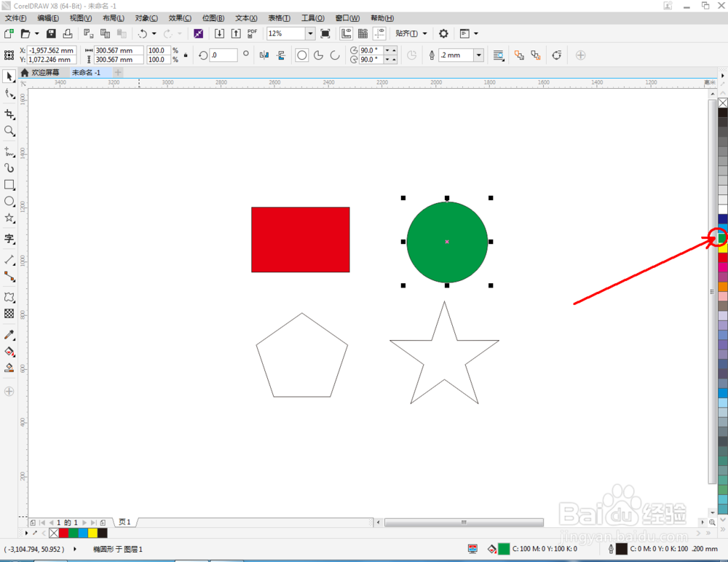Toggle mirror horizontally button
The image size is (728, 562).
264,55
